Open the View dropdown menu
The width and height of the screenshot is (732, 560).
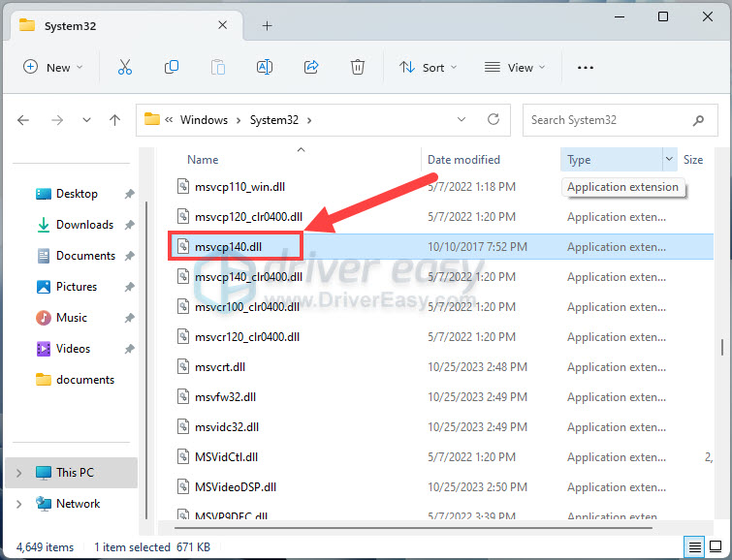pyautogui.click(x=515, y=67)
